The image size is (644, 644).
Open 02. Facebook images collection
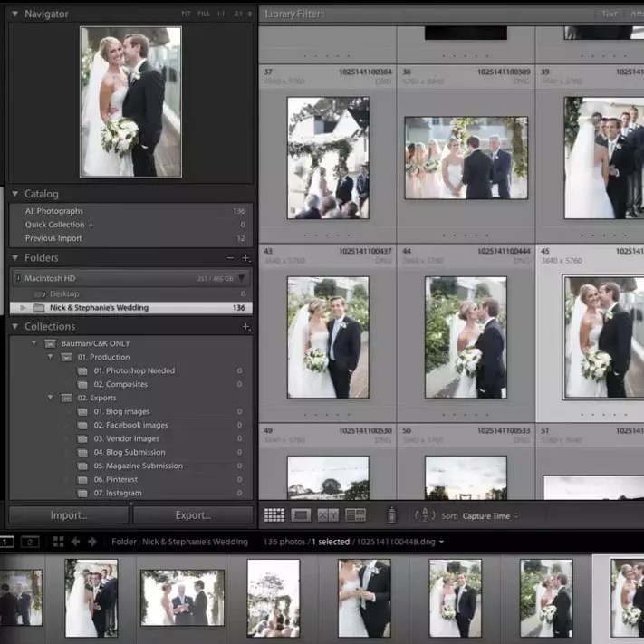[x=130, y=425]
